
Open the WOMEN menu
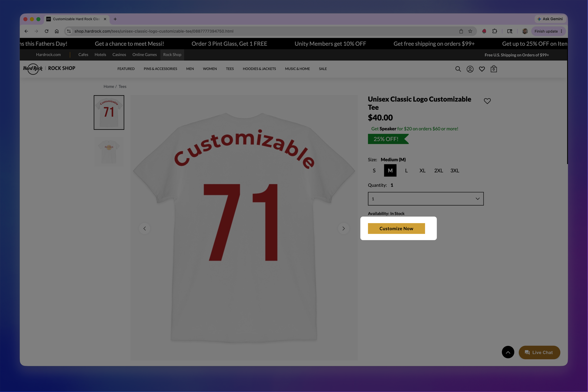tap(210, 69)
